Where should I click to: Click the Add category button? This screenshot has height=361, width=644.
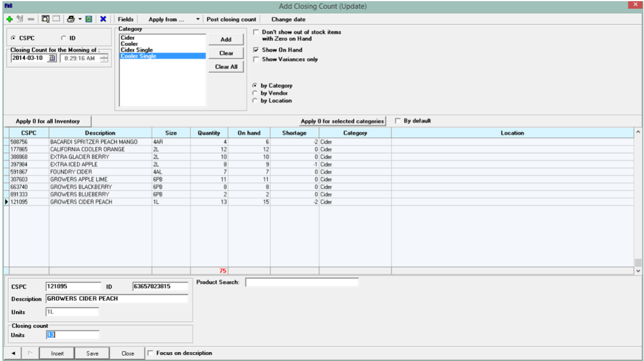[x=226, y=39]
